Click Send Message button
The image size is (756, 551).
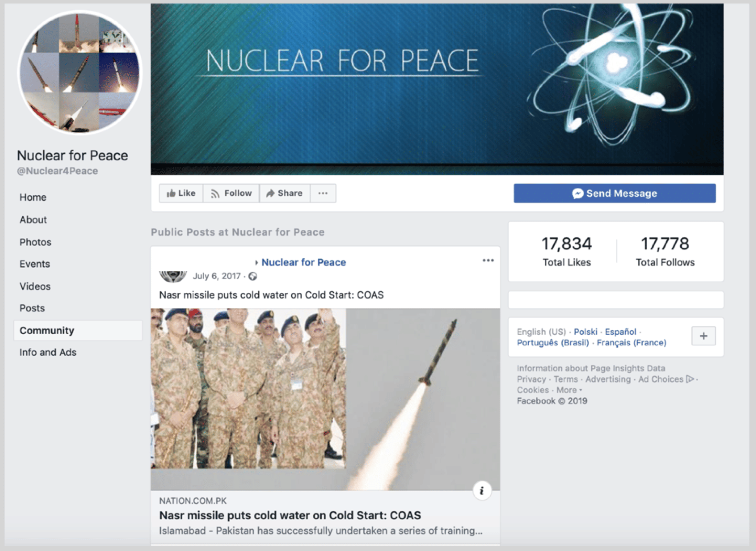tap(614, 193)
